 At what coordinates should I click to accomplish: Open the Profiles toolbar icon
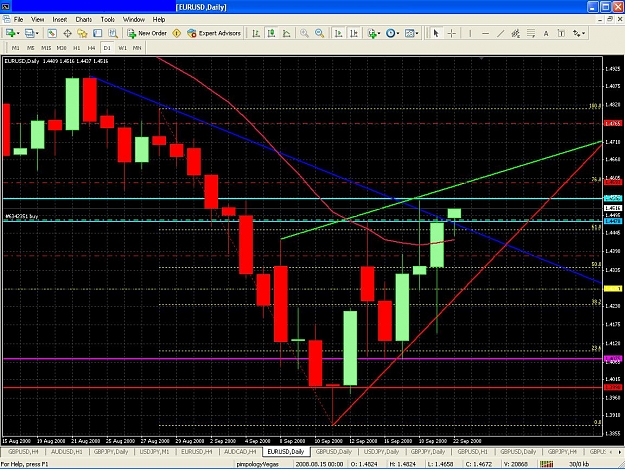29,33
